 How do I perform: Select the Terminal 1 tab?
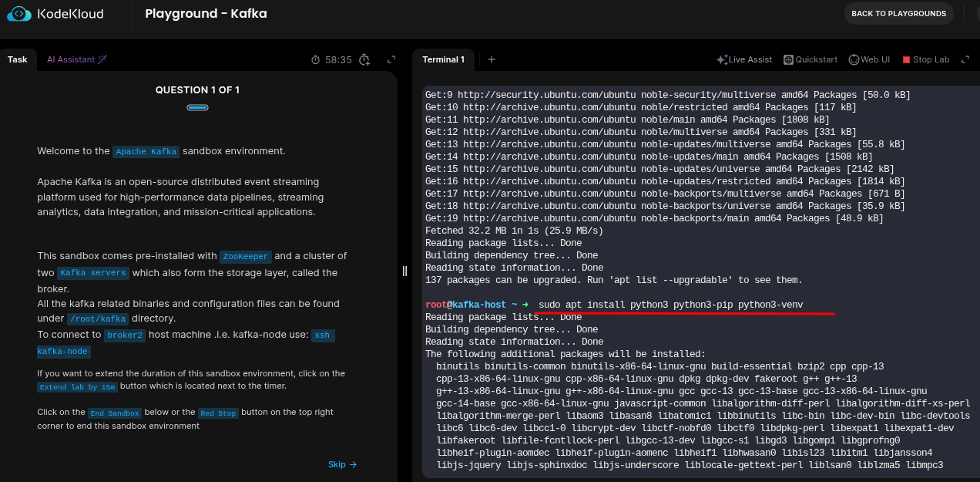443,59
